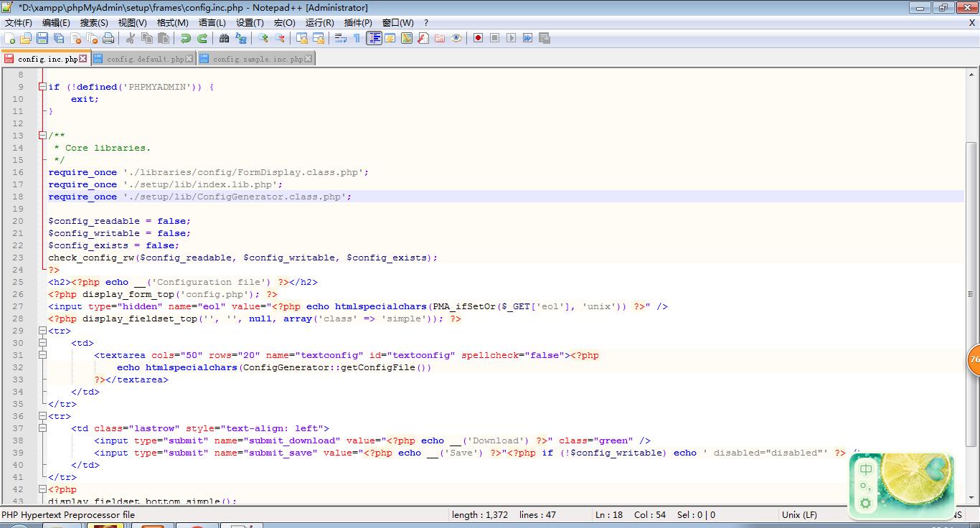
Task: Open Find using the binoculars icon
Action: point(225,38)
